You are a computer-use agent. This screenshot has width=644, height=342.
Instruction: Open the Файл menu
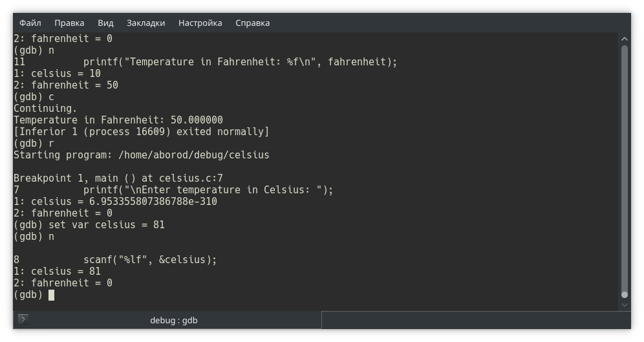coord(30,23)
